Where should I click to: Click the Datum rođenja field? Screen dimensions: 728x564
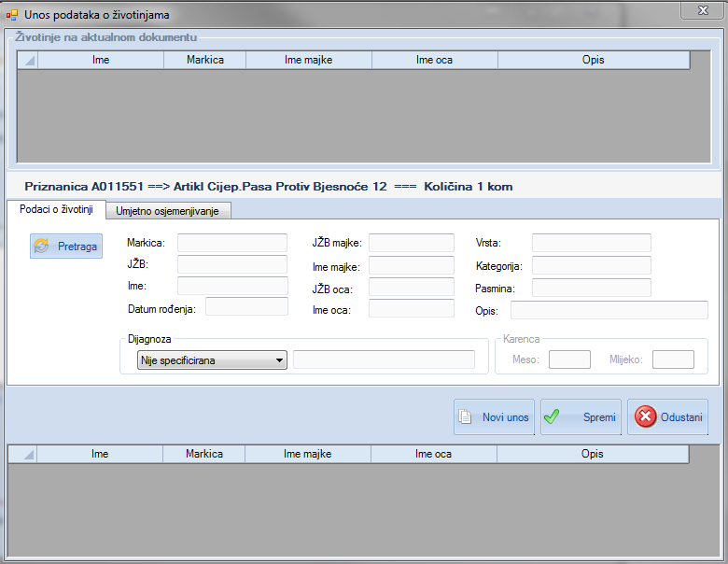[x=246, y=307]
